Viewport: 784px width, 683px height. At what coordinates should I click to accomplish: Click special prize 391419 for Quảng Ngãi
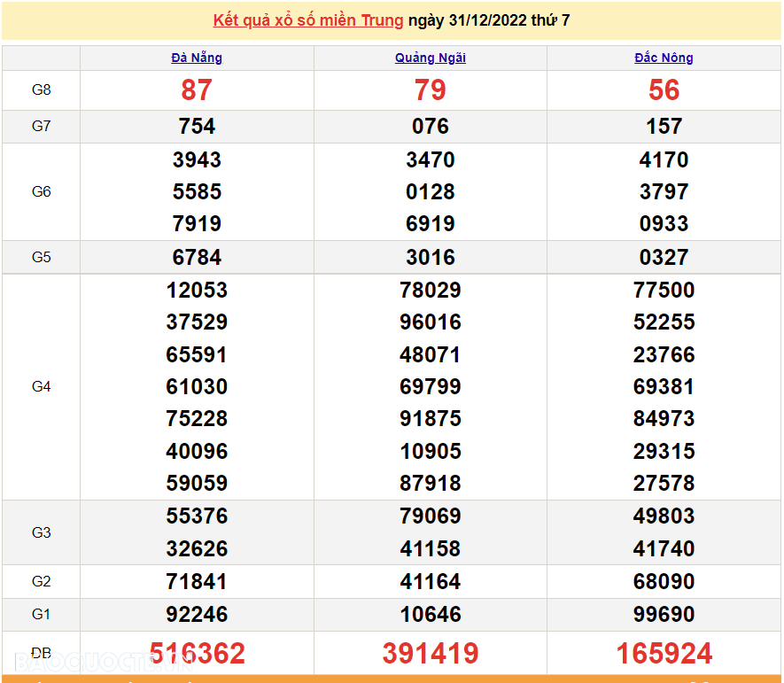[x=430, y=653]
